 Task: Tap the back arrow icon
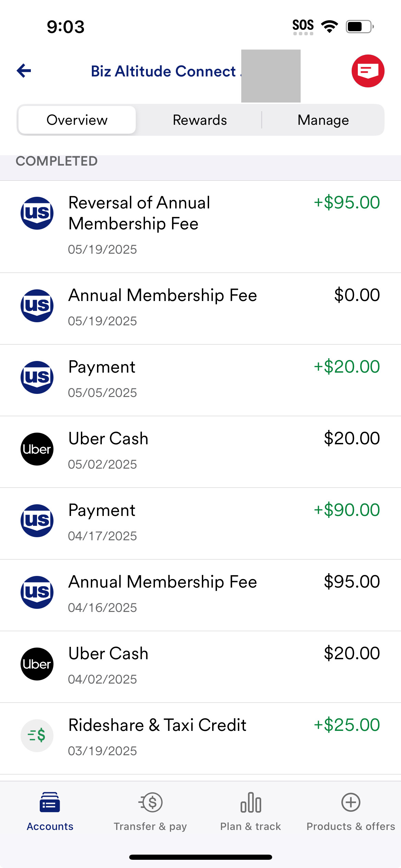[x=24, y=71]
